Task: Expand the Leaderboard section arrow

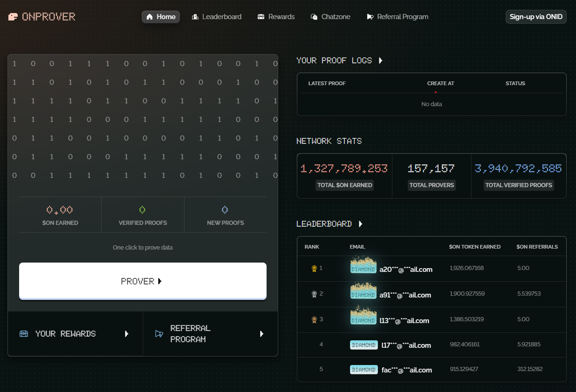Action: click(x=360, y=224)
